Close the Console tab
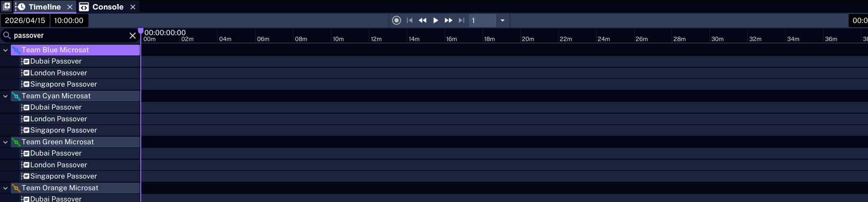 (133, 7)
